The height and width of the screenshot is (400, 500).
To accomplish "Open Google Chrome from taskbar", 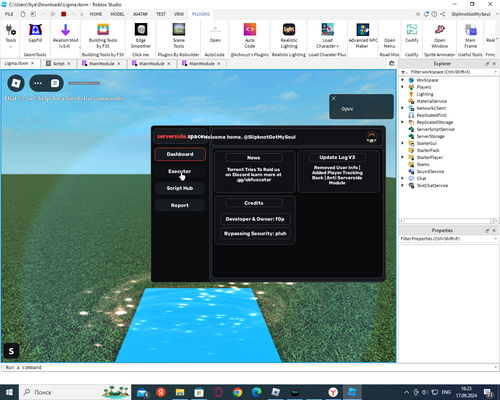I will pos(237,392).
